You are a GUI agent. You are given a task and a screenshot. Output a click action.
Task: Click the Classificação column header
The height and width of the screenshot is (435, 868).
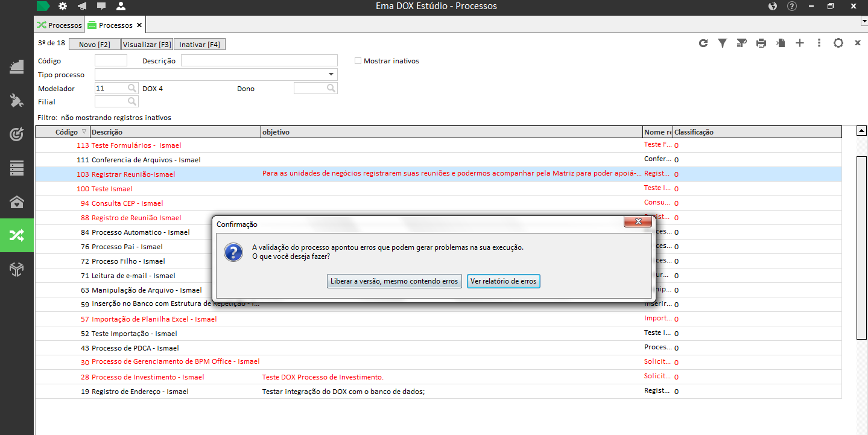click(757, 132)
